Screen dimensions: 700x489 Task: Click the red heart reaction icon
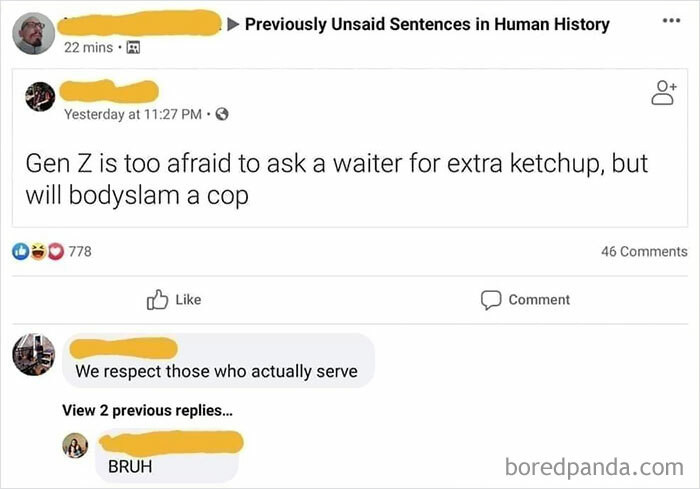[x=53, y=251]
